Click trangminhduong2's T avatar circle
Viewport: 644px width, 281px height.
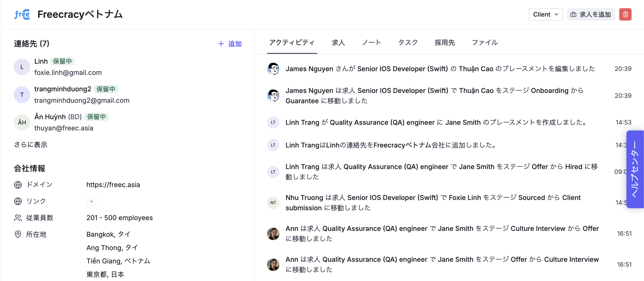pos(22,95)
